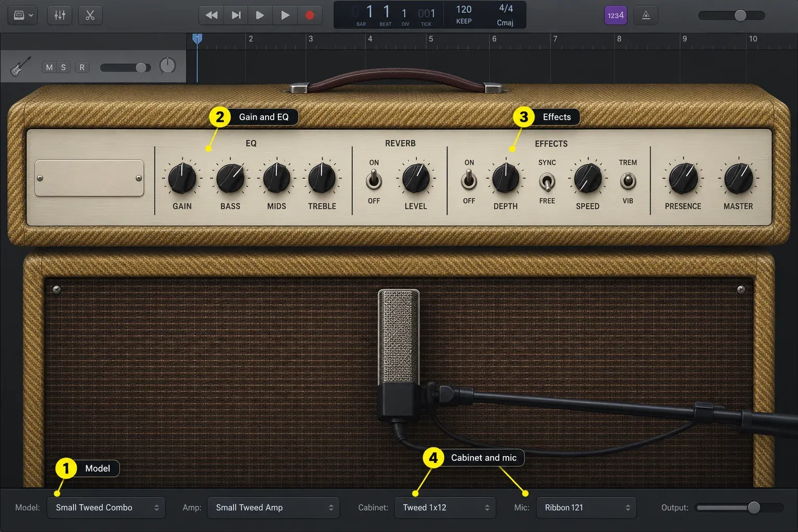This screenshot has width=798, height=532.
Task: Toggle the metronome icon button
Action: 646,15
